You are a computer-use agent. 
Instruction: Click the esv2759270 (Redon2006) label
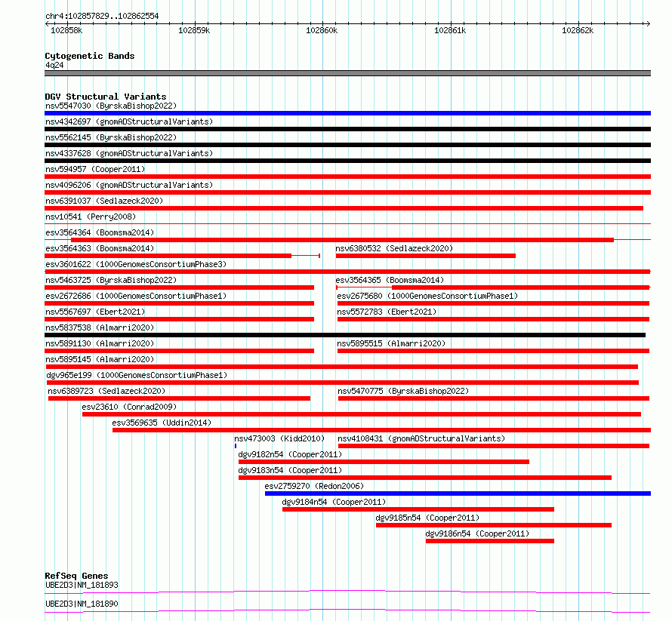click(x=314, y=486)
